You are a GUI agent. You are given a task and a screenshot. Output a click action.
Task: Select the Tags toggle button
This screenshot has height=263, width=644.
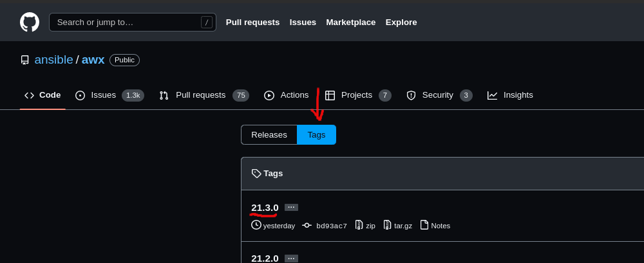[x=316, y=135]
